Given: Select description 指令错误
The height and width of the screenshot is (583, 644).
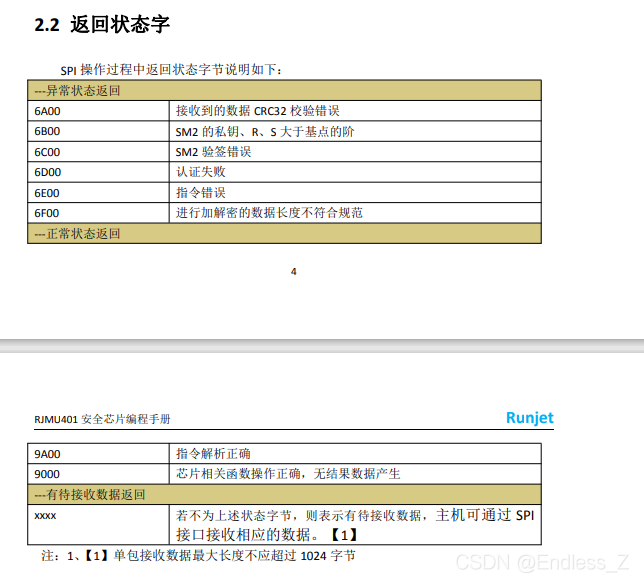Looking at the screenshot, I should (x=201, y=193).
